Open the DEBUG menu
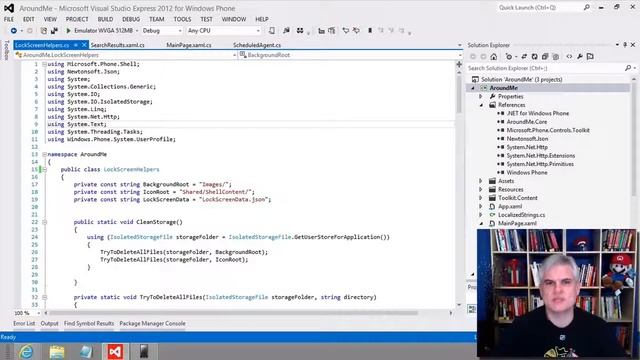Image resolution: width=640 pixels, height=360 pixels. [131, 19]
